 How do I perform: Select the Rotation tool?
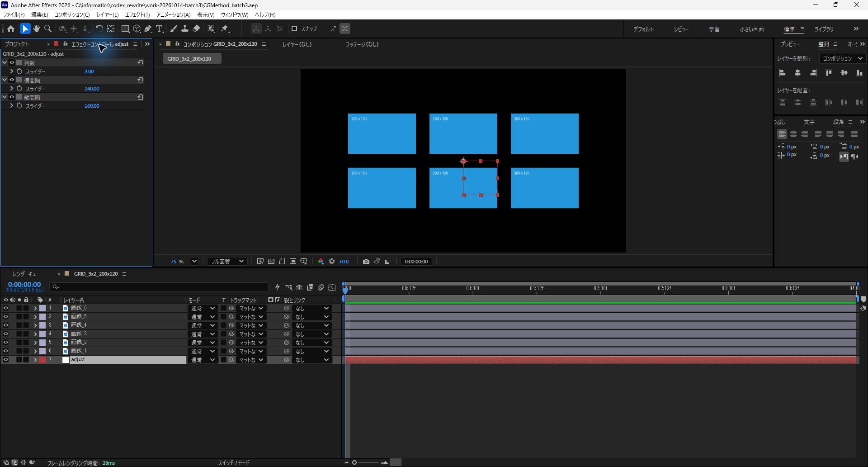99,29
